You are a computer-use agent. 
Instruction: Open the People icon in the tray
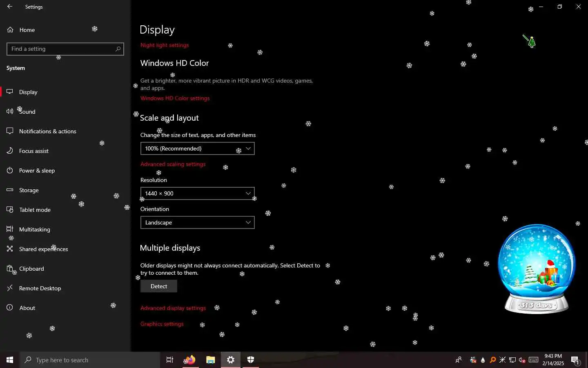coord(459,360)
